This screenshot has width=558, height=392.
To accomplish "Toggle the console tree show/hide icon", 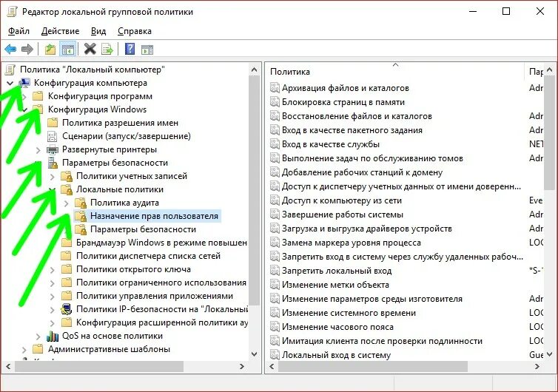I will tap(67, 50).
